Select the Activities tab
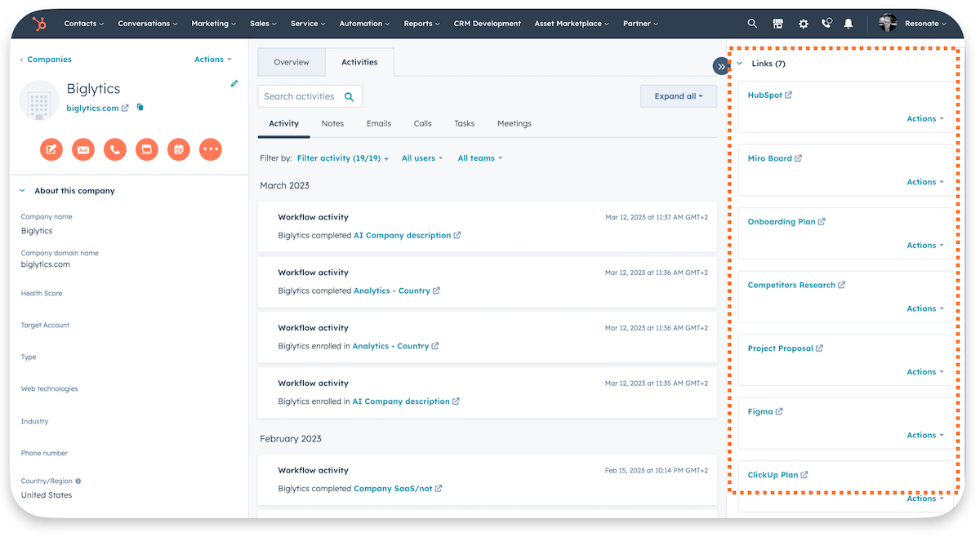The image size is (980, 541). [359, 62]
